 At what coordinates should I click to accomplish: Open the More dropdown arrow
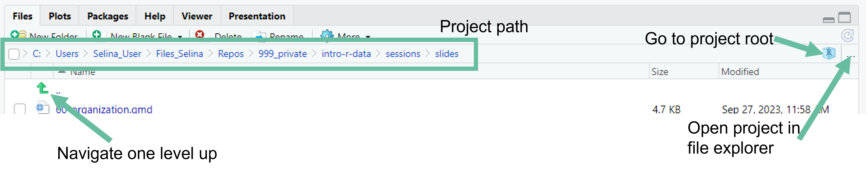(x=368, y=36)
